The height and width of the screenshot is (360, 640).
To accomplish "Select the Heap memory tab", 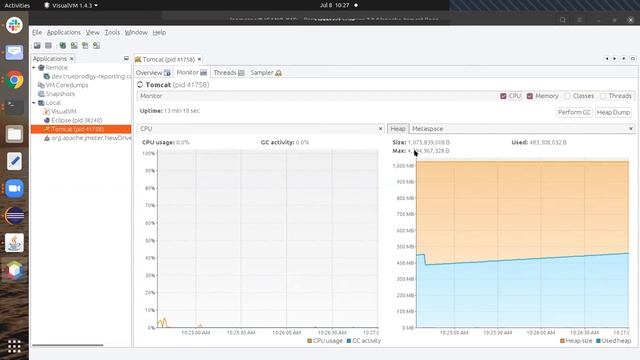I will coord(398,129).
